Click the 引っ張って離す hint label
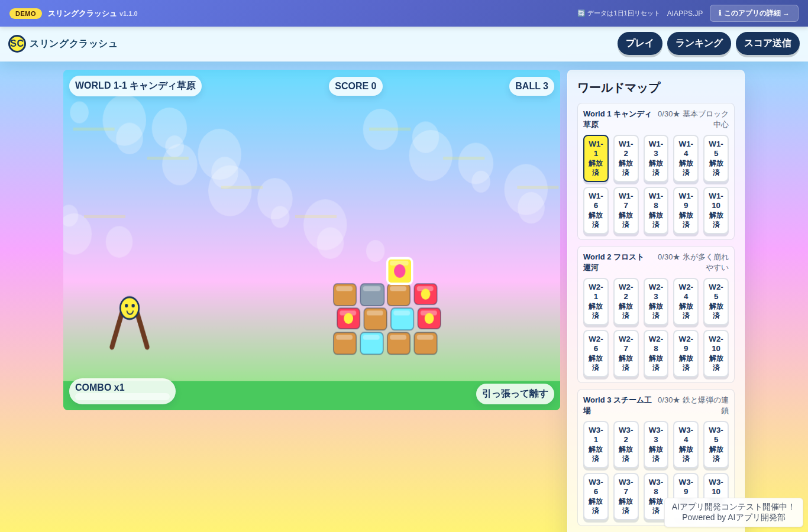The image size is (808, 532). 515,394
